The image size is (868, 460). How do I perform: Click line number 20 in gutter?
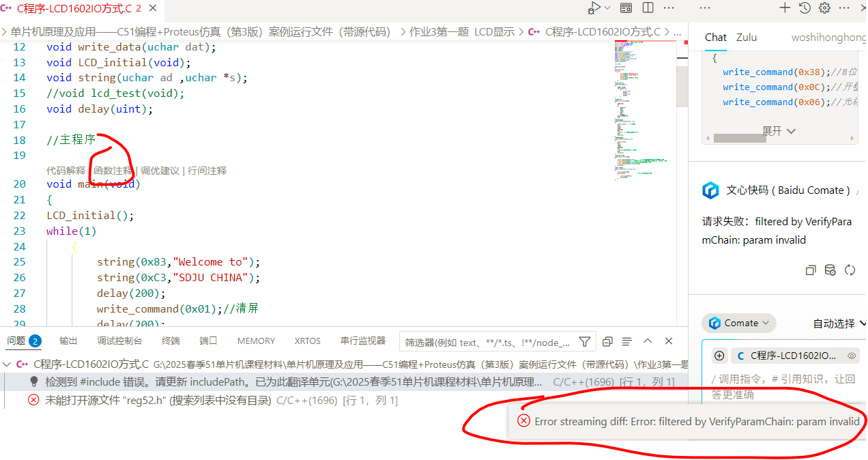point(19,184)
